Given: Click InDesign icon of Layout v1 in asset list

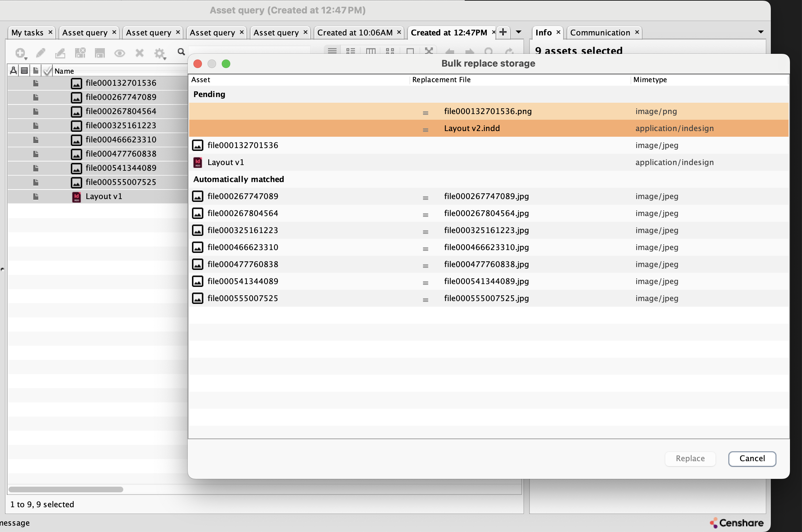Looking at the screenshot, I should point(76,197).
